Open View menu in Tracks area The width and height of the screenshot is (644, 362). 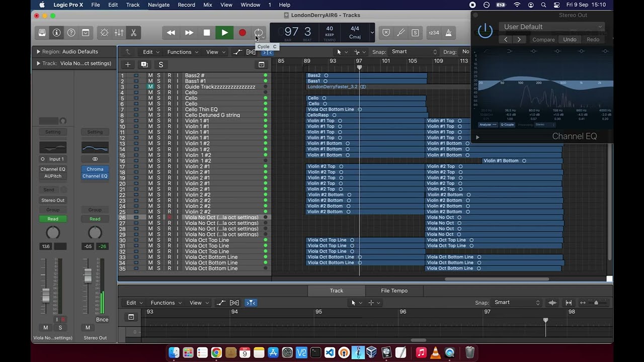pos(215,52)
